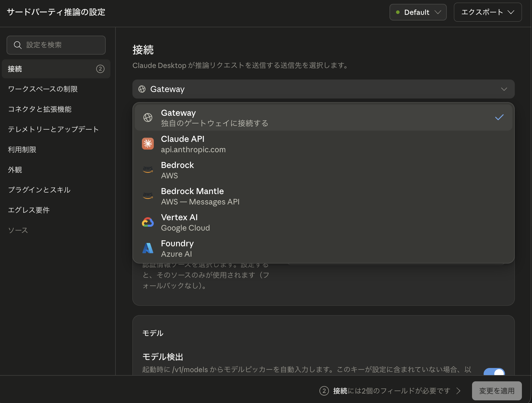Click the 変更を適用 button

tap(497, 391)
